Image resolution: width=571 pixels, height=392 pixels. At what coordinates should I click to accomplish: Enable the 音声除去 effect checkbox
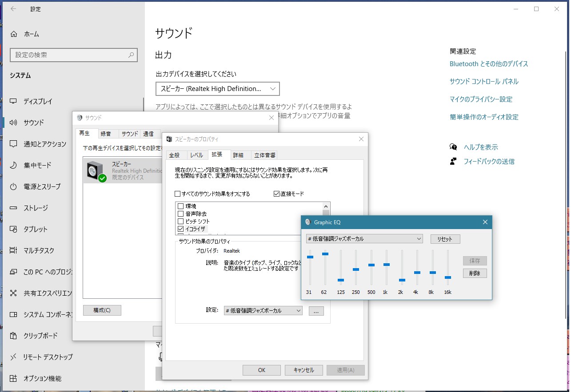(x=180, y=214)
